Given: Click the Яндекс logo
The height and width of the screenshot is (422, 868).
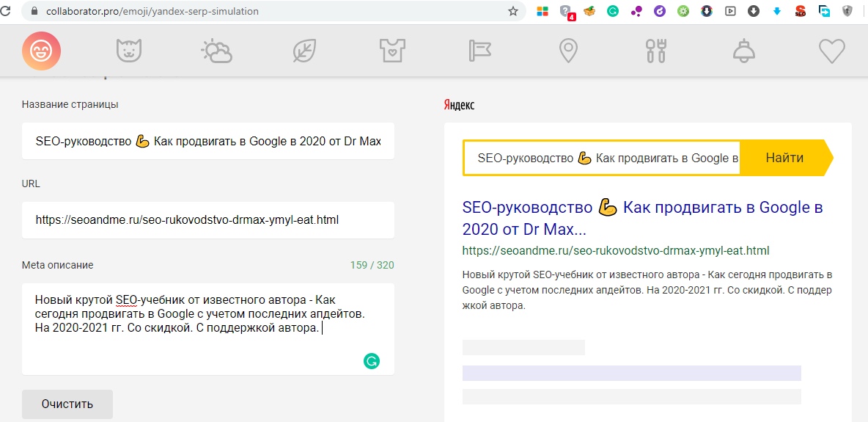Looking at the screenshot, I should click(459, 105).
